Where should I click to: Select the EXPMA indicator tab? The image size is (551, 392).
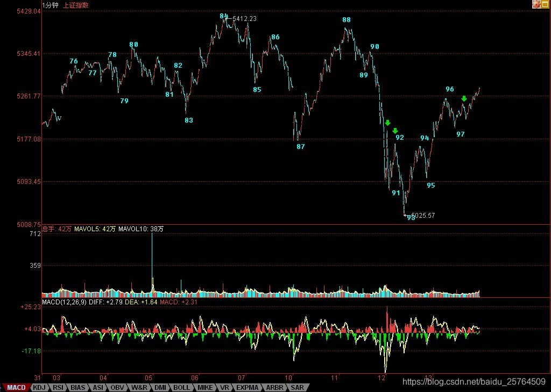click(x=248, y=388)
